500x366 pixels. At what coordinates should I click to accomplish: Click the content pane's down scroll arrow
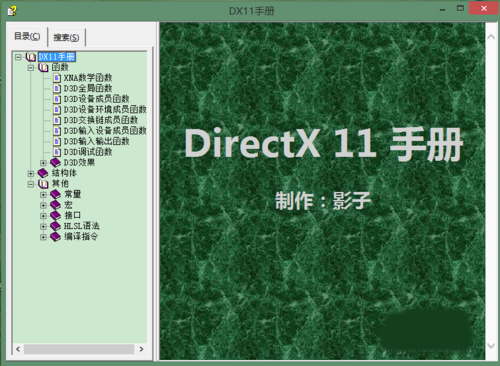(x=491, y=345)
